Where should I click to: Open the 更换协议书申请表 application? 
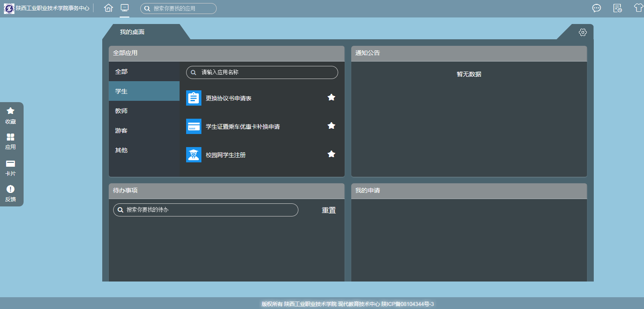(229, 98)
